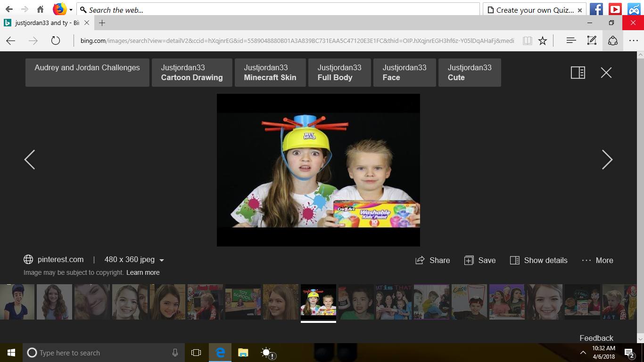Select Justjordan33 Cute suggestion
The width and height of the screenshot is (644, 362).
tap(470, 73)
